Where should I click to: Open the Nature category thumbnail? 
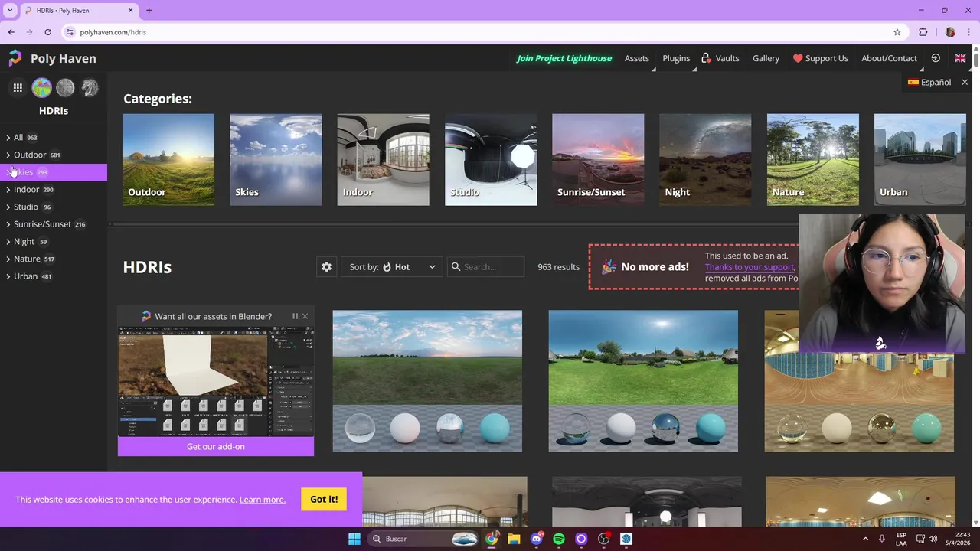(x=813, y=160)
